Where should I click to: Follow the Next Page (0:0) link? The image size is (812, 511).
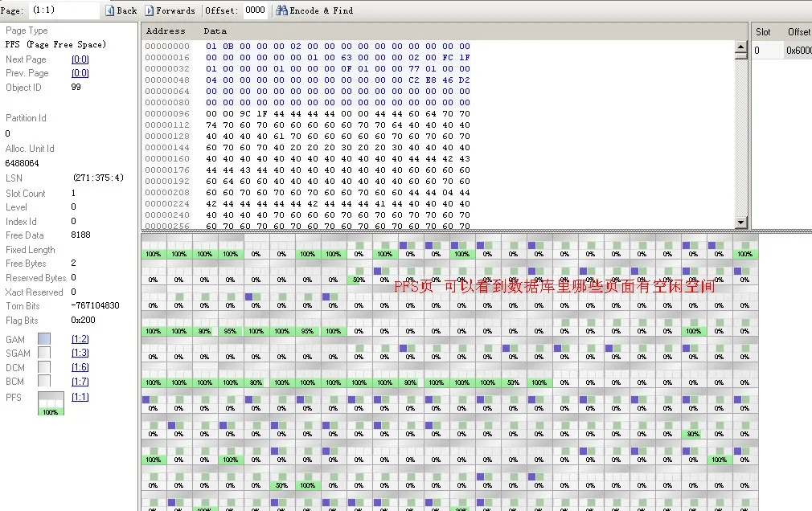pyautogui.click(x=80, y=59)
